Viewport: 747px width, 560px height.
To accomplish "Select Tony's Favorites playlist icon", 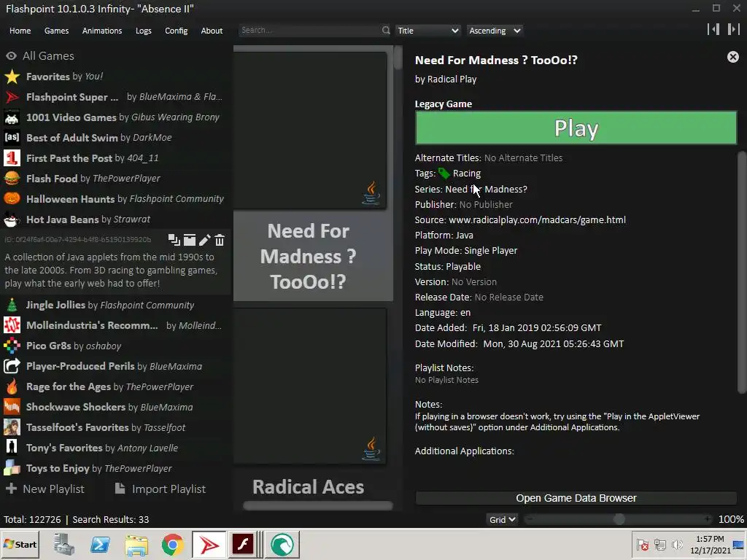I will click(x=12, y=448).
